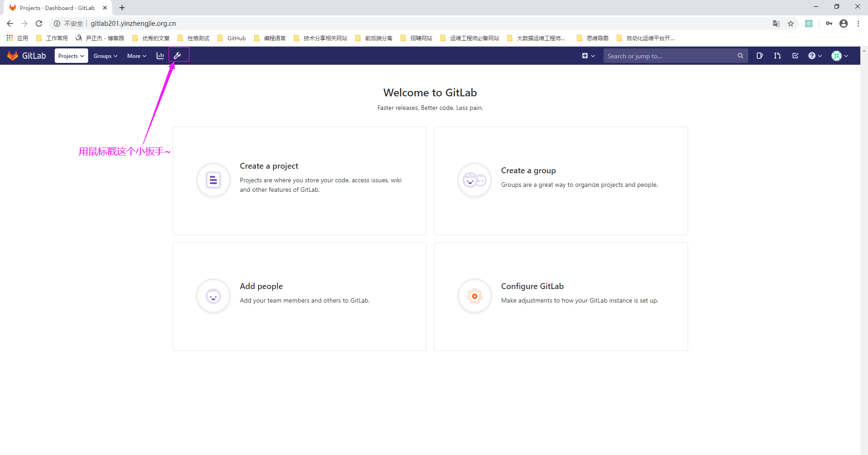Screen dimensions: 868x455
Task: Reload the page with refresh icon
Action: pos(39,24)
